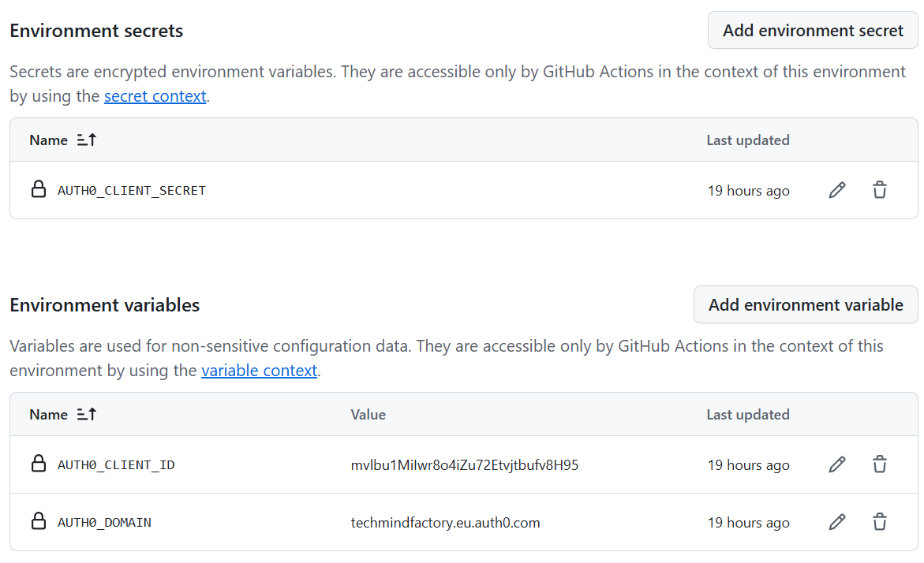
Task: Delete the AUTH0_CLIENT_ID variable
Action: pos(879,464)
